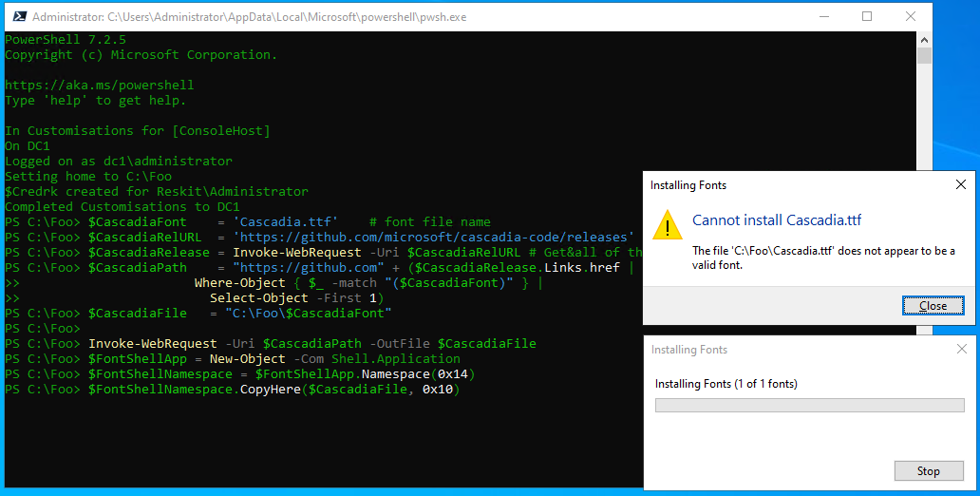Click the Invoke-WebRequest -OutFile command line

click(271, 344)
